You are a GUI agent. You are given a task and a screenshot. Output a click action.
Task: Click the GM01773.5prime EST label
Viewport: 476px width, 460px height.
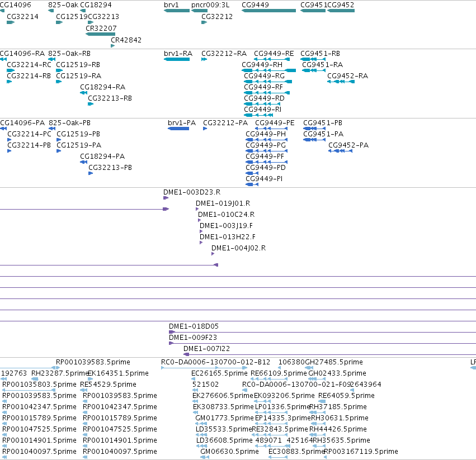click(224, 419)
